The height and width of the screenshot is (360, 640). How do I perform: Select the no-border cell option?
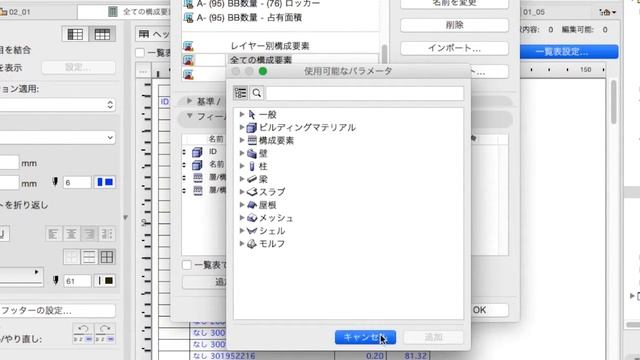(71, 257)
